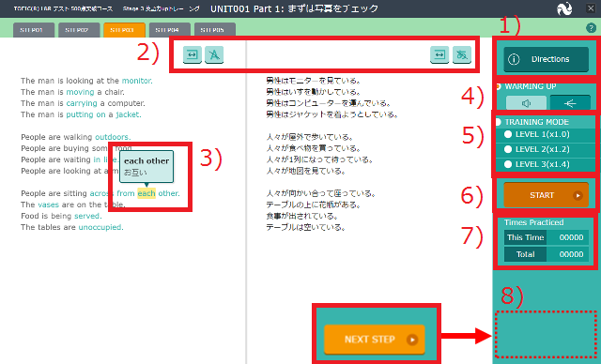Select the active STEP03 tab
This screenshot has height=364, width=601.
[124, 30]
